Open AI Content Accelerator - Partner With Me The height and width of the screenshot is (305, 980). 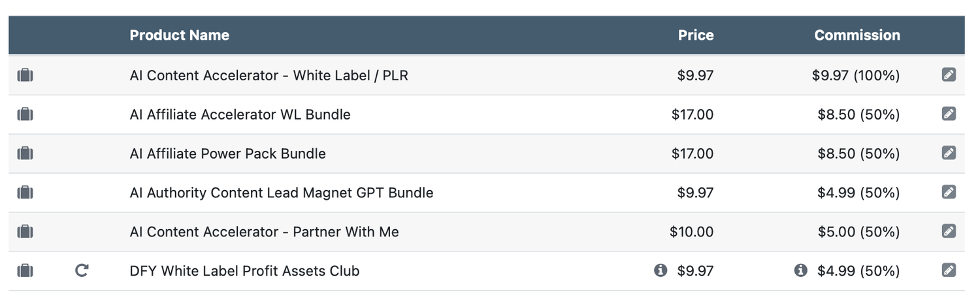coord(264,232)
